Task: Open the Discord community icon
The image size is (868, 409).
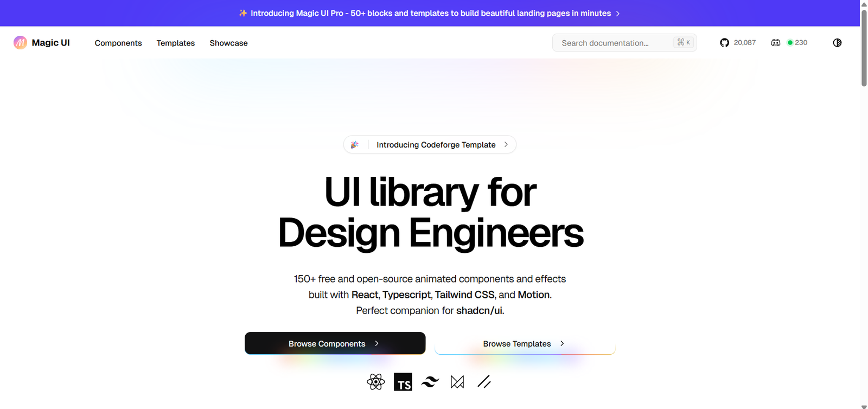Action: (776, 43)
